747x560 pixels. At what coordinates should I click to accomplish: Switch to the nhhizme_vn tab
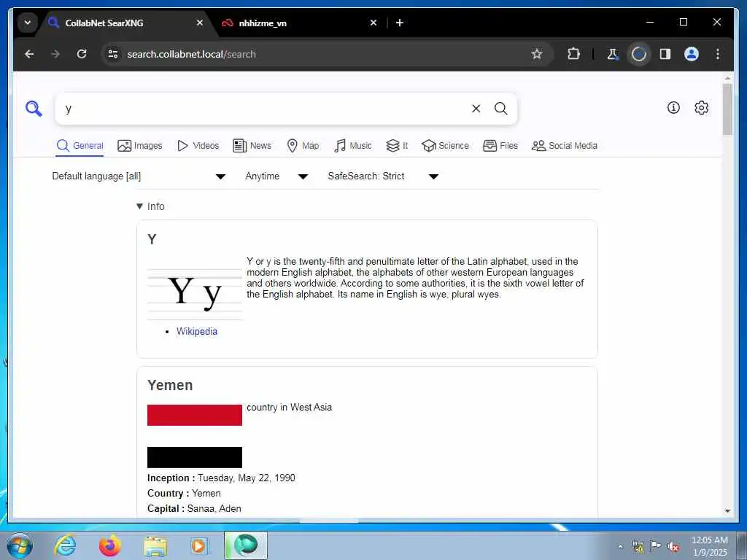point(299,23)
